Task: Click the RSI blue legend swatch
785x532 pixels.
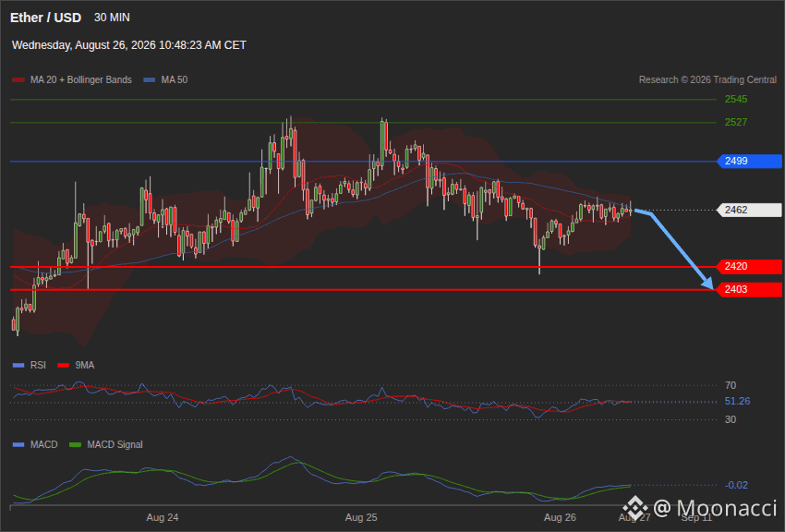Action: (x=18, y=366)
